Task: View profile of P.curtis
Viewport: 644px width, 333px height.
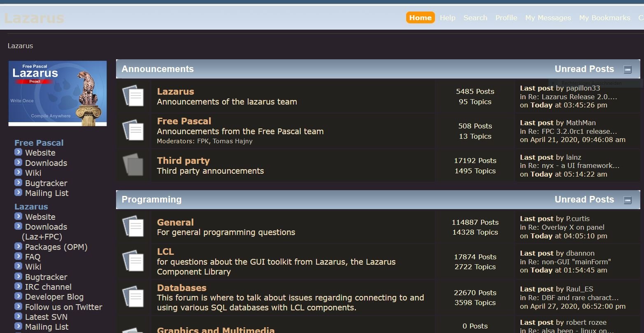Action: [578, 219]
